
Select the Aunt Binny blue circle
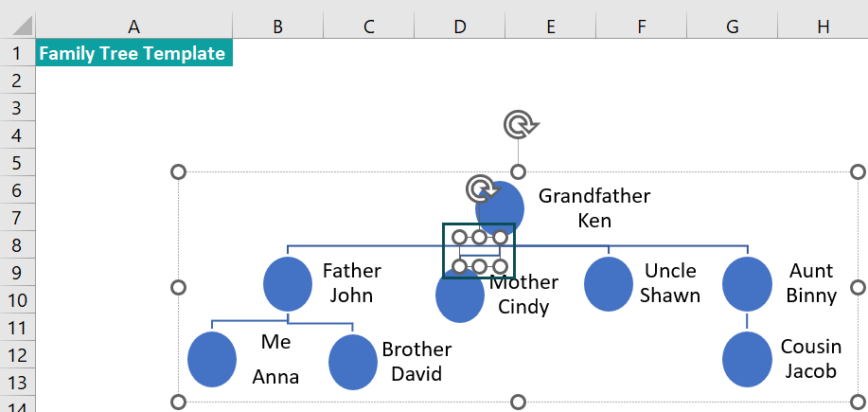(747, 283)
